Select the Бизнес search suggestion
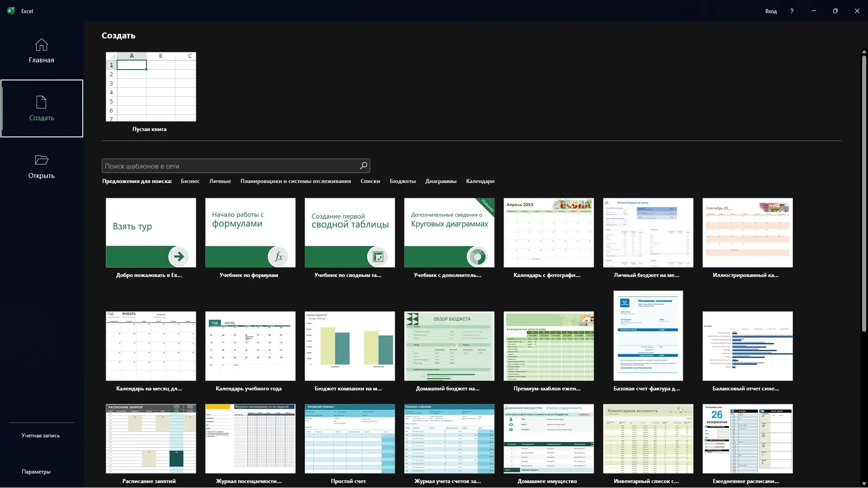 coord(190,181)
